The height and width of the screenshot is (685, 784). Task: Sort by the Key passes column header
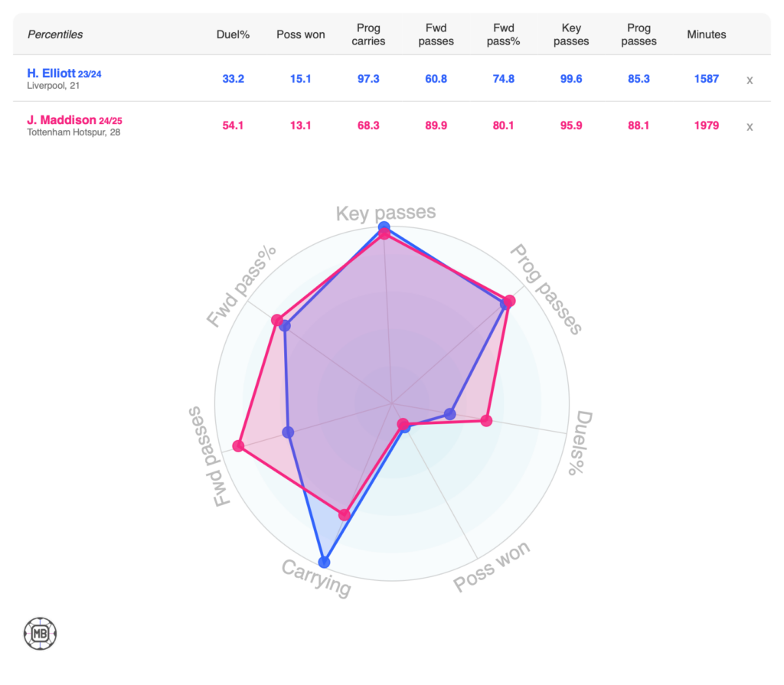click(x=571, y=34)
